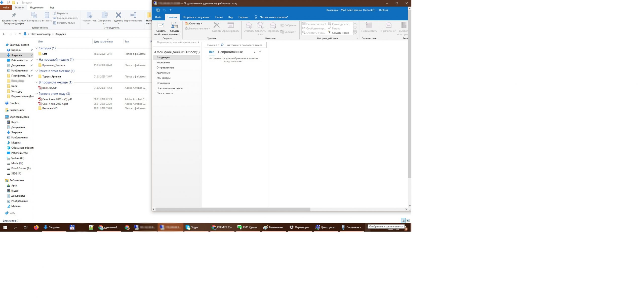644x308 pixels.
Task: Switch Explorer to details list view
Action: click(x=403, y=220)
